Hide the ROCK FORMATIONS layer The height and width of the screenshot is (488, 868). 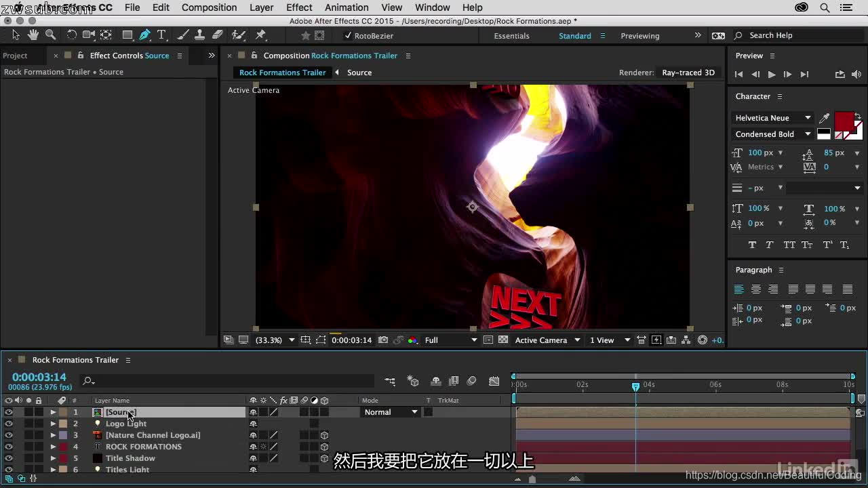click(8, 447)
